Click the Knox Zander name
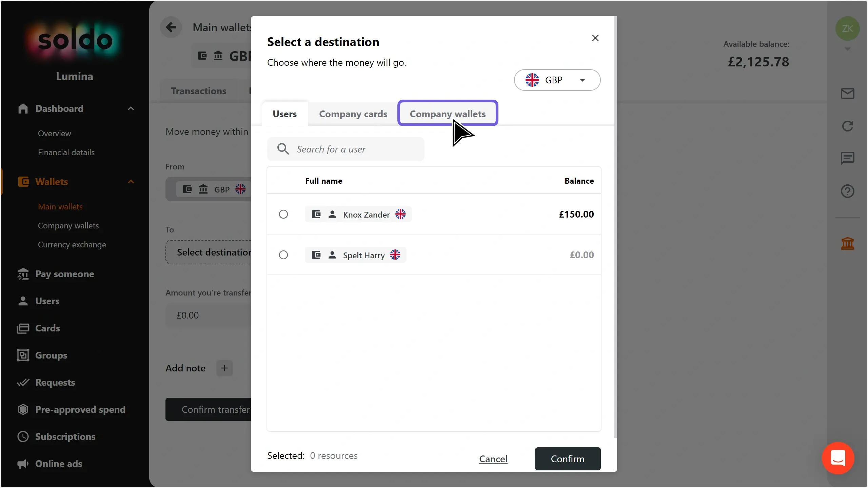The width and height of the screenshot is (868, 488). coord(366,215)
